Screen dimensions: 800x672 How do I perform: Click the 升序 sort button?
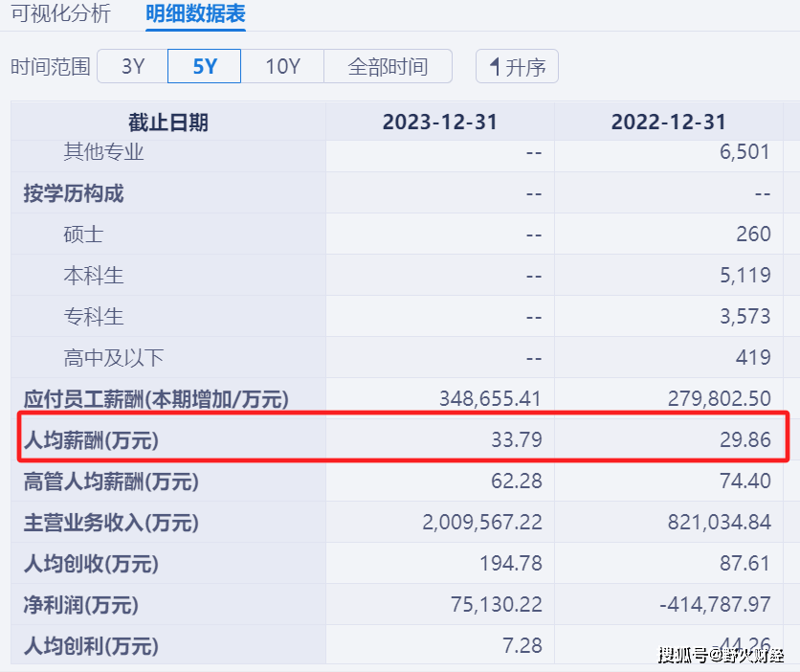point(517,66)
